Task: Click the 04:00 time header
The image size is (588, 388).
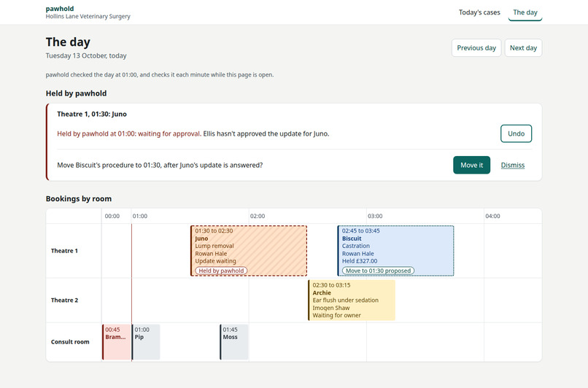Action: (x=492, y=216)
